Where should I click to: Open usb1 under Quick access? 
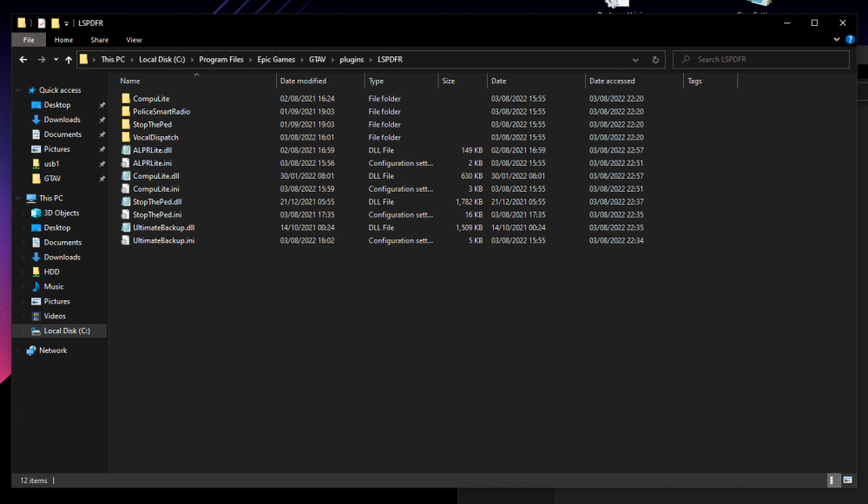tap(51, 164)
